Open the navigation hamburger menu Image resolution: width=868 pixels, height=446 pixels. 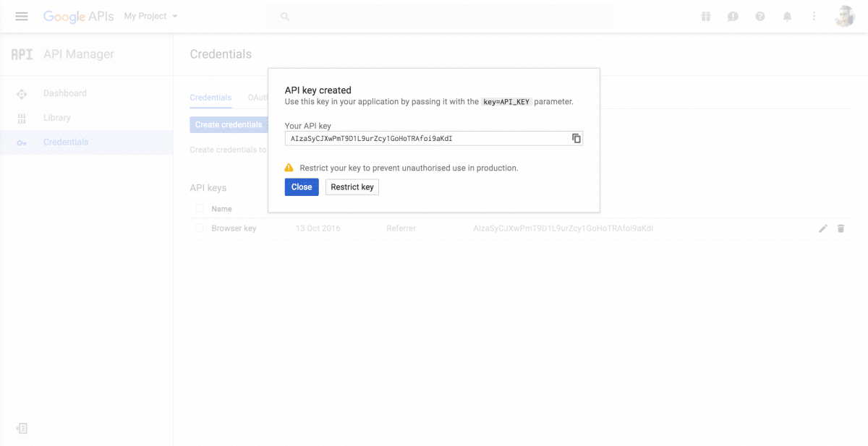[21, 16]
